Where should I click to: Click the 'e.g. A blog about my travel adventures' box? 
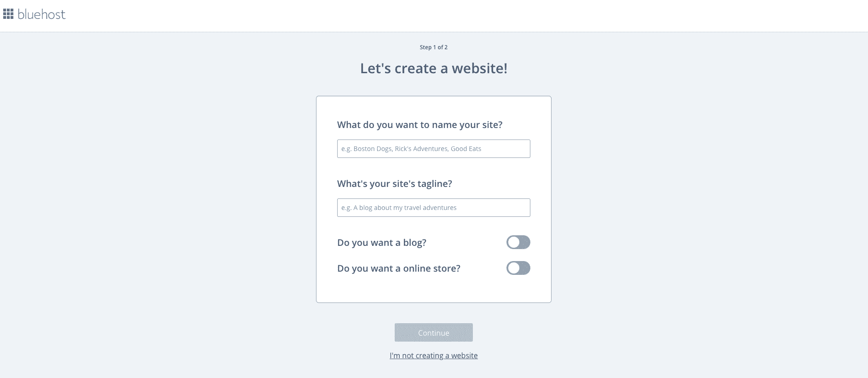tap(433, 208)
